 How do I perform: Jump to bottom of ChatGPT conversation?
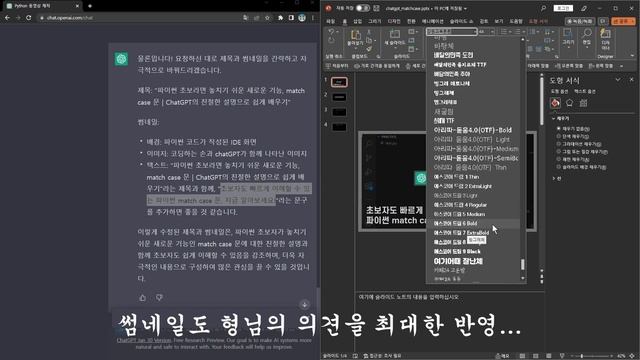tap(304, 304)
